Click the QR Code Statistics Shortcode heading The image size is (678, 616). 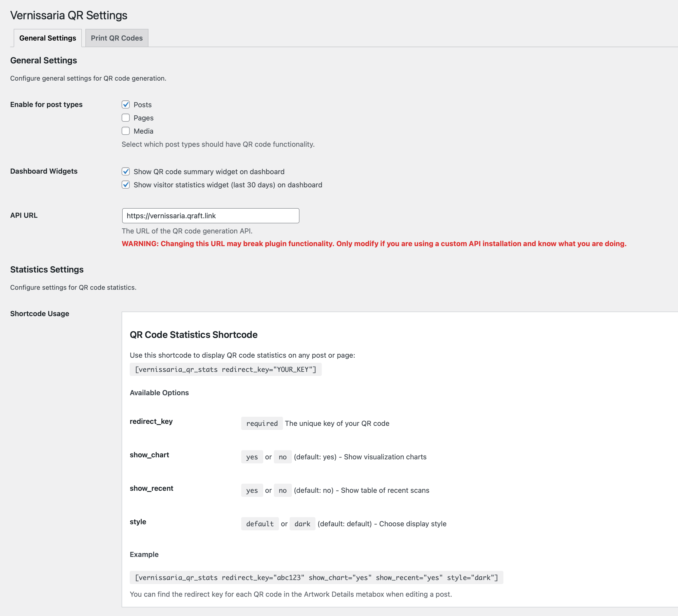pyautogui.click(x=193, y=335)
